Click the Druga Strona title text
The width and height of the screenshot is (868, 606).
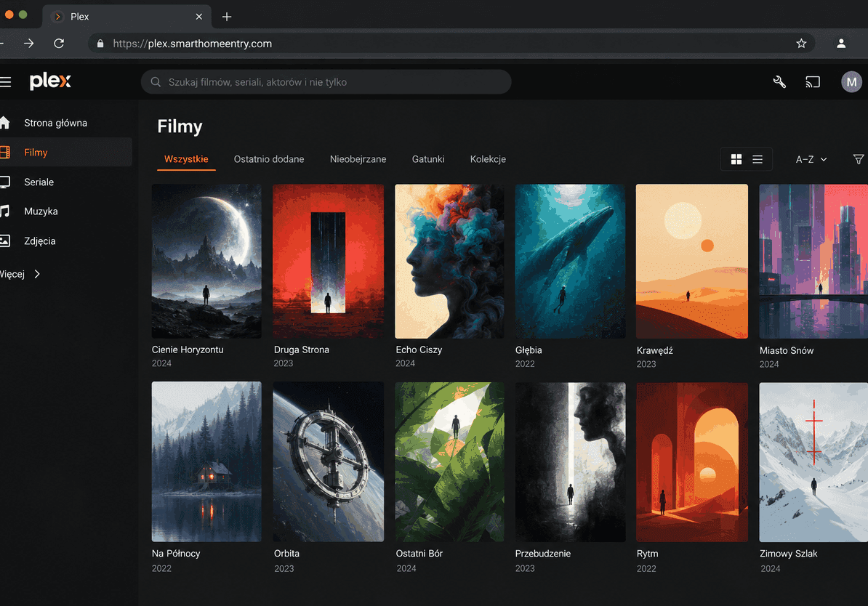[x=302, y=350]
